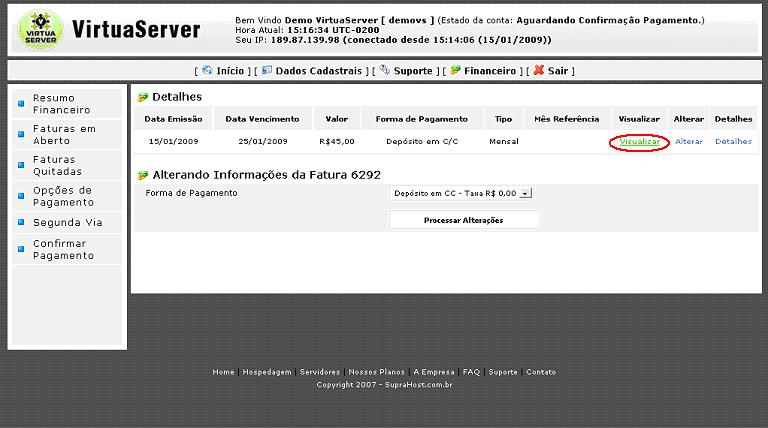Viewport: 768px width, 428px height.
Task: Click the Detalhes link in invoice row
Action: coord(733,142)
